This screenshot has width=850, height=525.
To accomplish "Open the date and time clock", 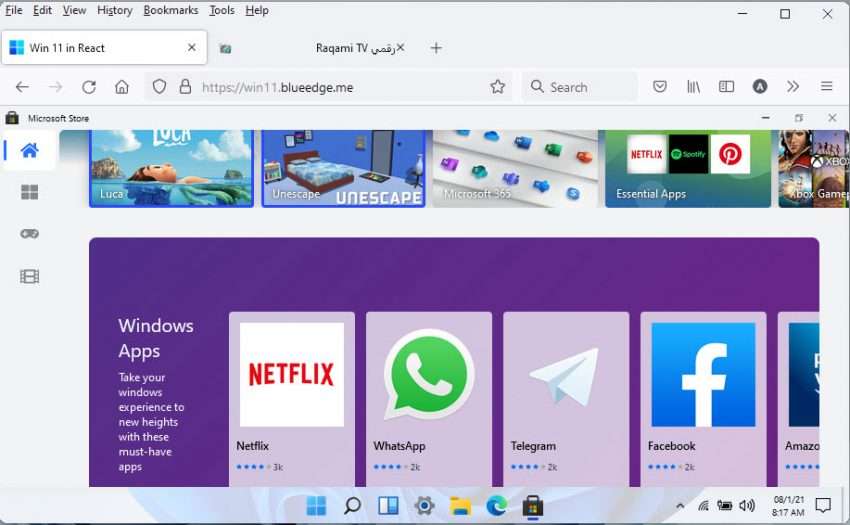I will [789, 506].
